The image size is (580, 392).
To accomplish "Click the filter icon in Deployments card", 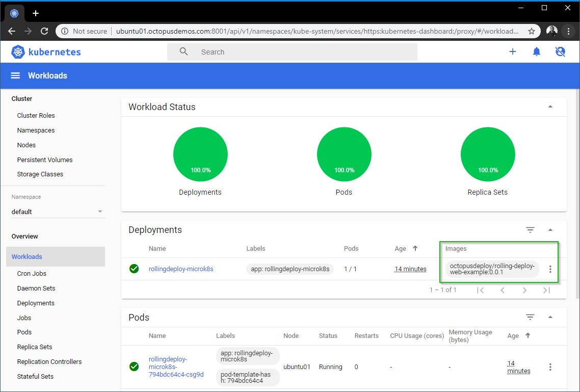I will [530, 230].
